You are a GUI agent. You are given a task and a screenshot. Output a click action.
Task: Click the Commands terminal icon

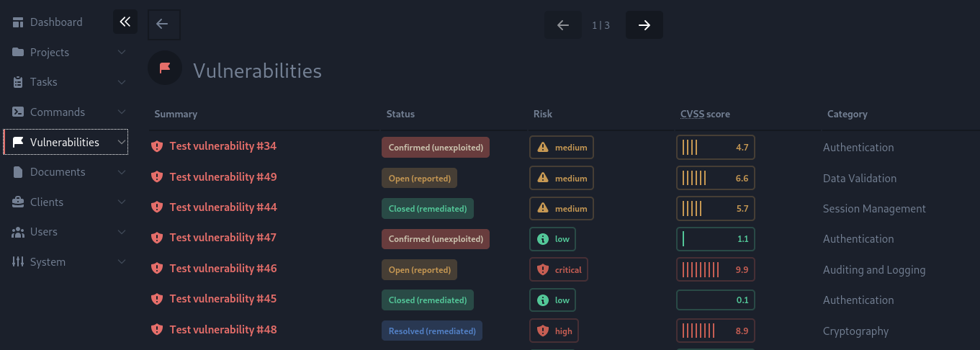coord(18,112)
